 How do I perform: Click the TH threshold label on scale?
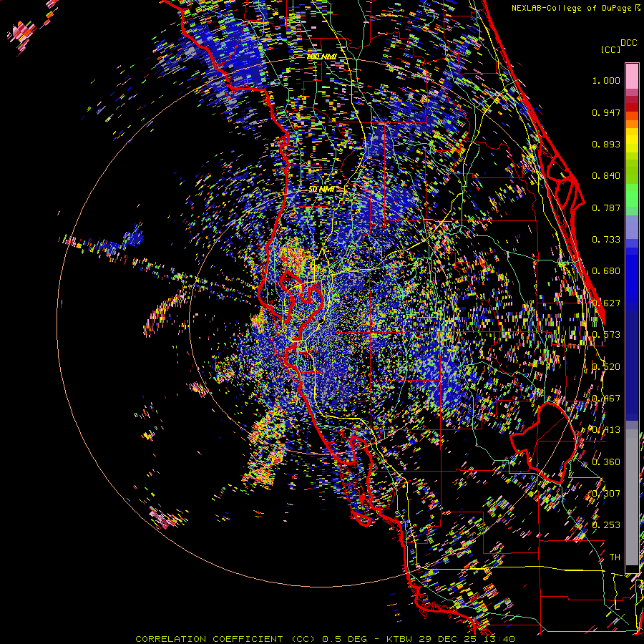(x=615, y=557)
